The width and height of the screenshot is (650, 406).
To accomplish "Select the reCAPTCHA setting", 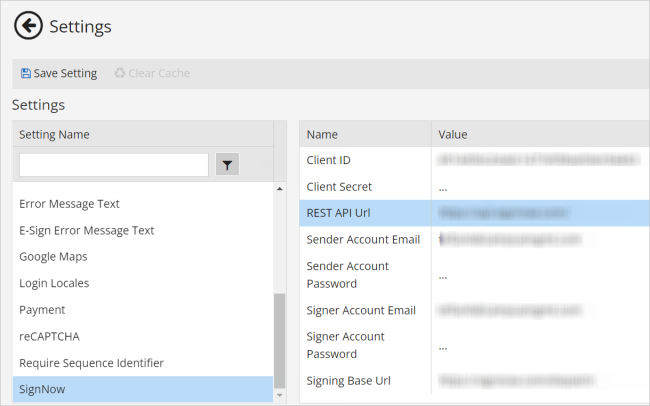I will (x=51, y=336).
